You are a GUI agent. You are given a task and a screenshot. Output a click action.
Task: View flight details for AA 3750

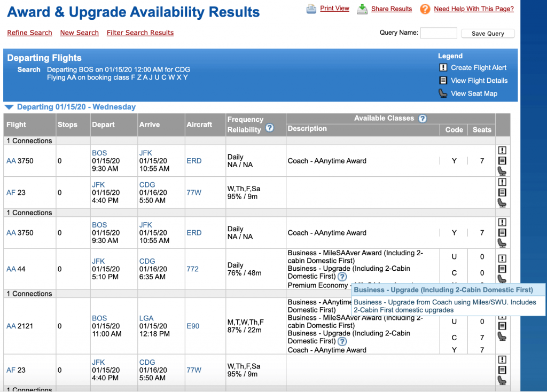coord(501,160)
